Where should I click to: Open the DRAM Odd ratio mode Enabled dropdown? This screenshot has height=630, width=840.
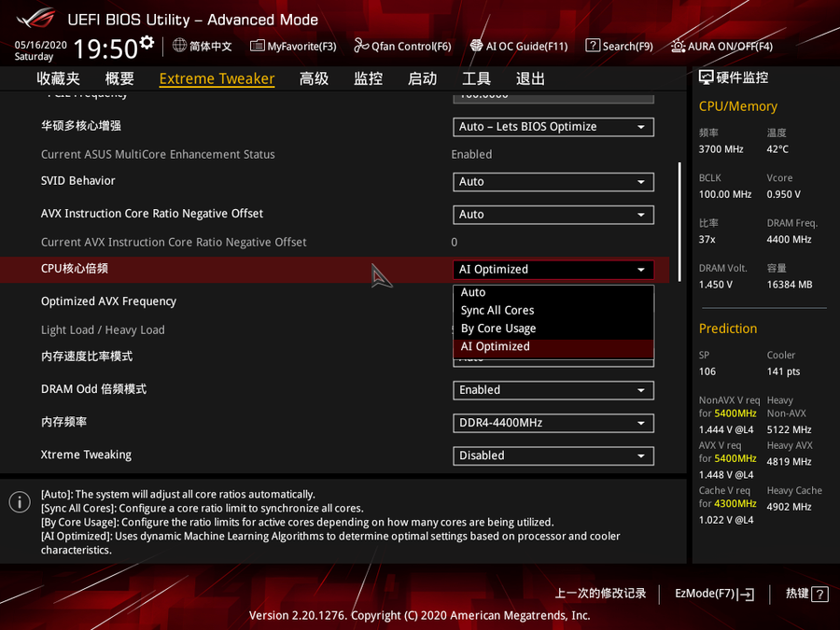point(553,390)
